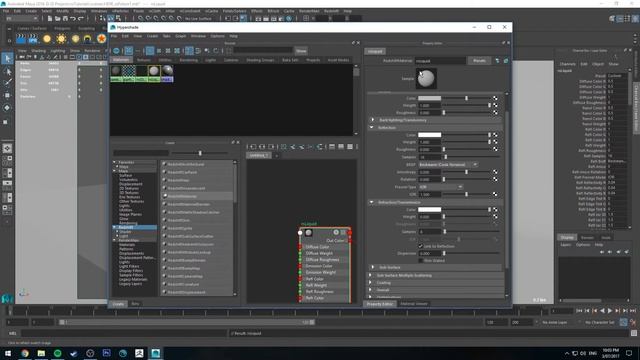This screenshot has width=640, height=360.
Task: Expand the Back-lighting/Translucency section
Action: (x=372, y=120)
